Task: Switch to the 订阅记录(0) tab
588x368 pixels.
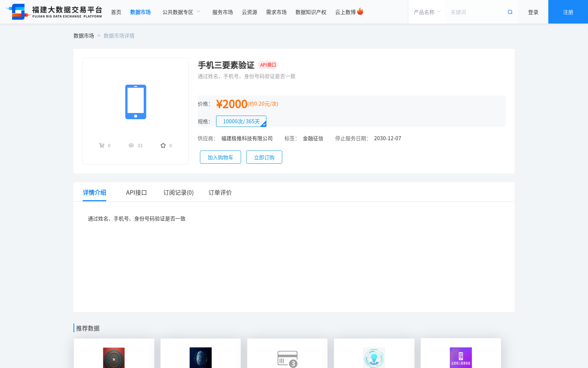Action: click(x=179, y=192)
